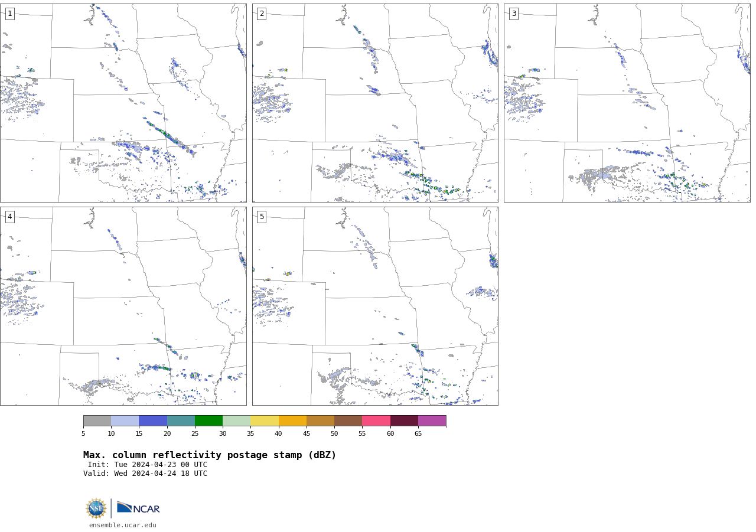Viewport: 756px width, 532px height.
Task: Select the brown 50-55 dBZ swatch
Action: point(348,420)
